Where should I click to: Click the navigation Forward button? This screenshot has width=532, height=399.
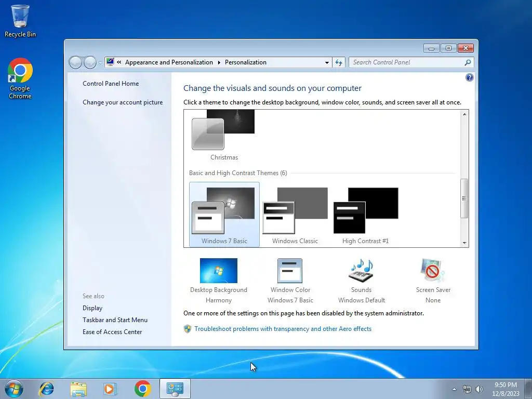(90, 62)
